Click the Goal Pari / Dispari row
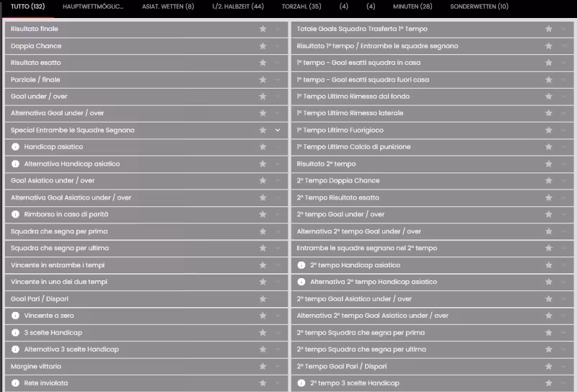 pos(146,298)
